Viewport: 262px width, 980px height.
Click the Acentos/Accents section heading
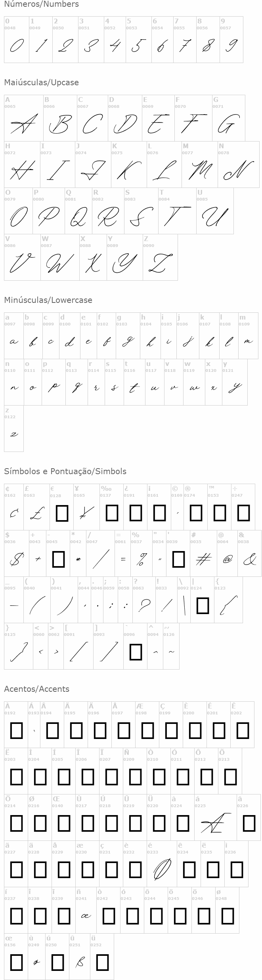36,689
